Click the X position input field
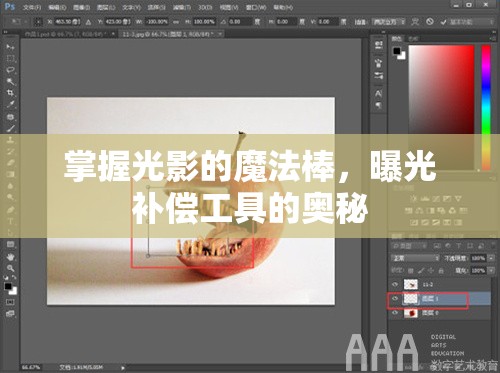Image resolution: width=500 pixels, height=373 pixels. tap(68, 22)
